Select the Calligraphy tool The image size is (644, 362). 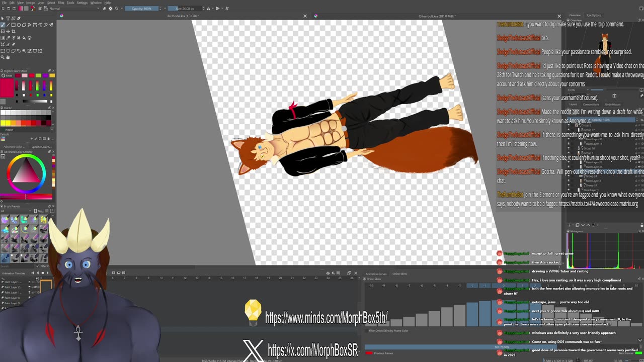click(x=19, y=18)
